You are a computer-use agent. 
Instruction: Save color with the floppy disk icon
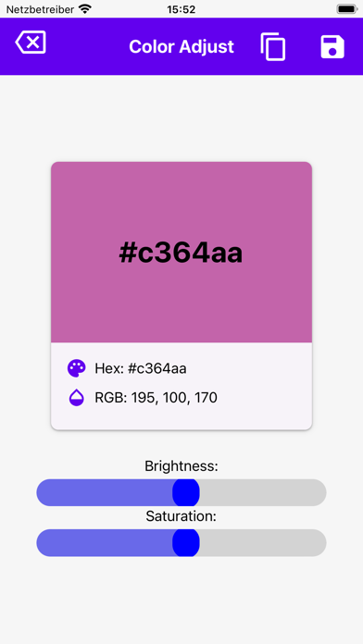click(332, 47)
